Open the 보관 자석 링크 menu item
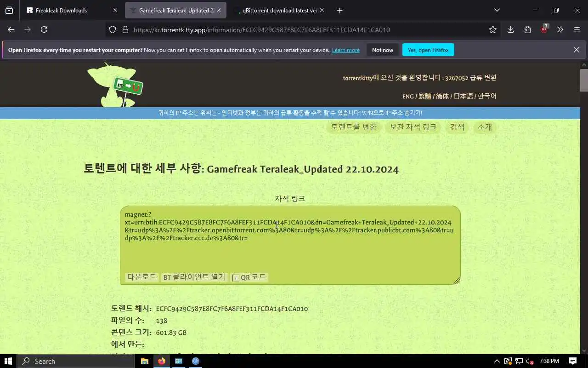This screenshot has height=368, width=588. click(x=413, y=127)
